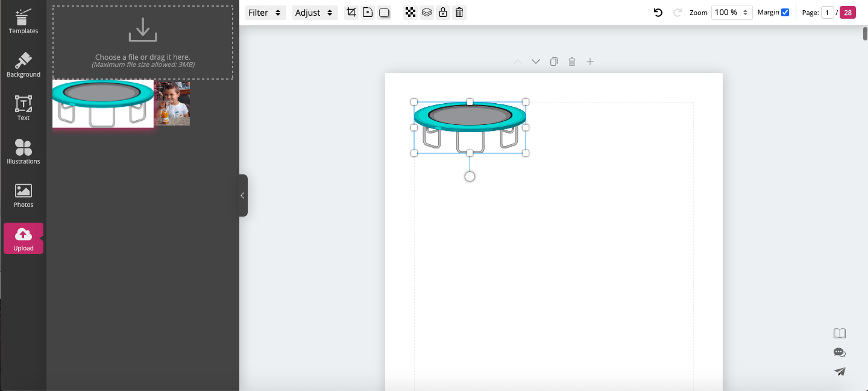
Task: Apply rounded corners to the image
Action: [x=384, y=12]
